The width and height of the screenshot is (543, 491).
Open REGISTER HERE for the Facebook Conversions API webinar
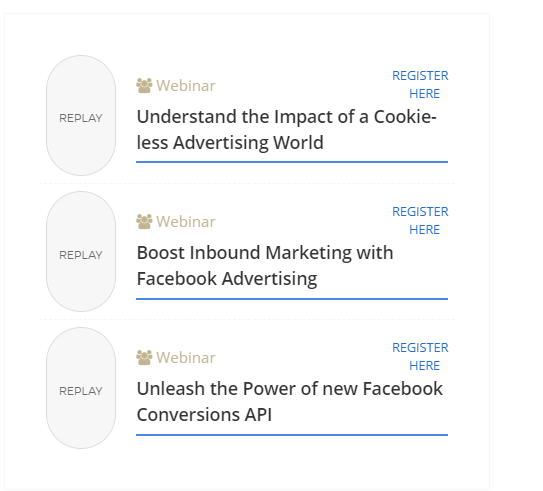click(x=420, y=357)
